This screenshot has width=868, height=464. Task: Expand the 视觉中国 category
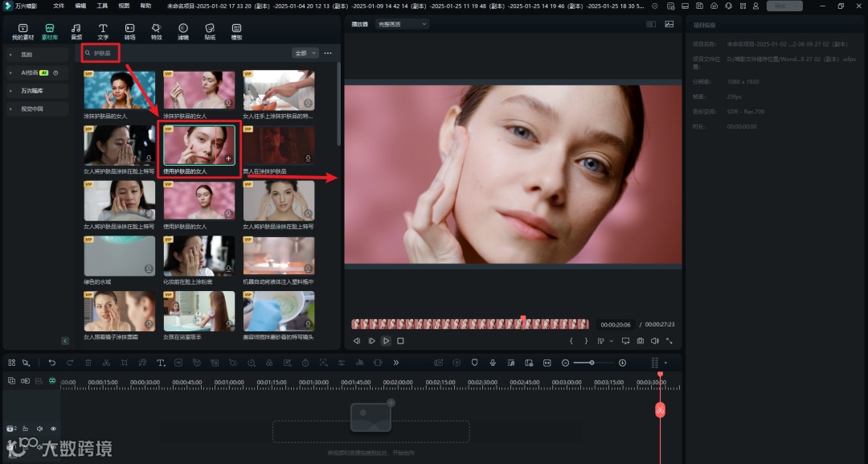click(x=36, y=109)
